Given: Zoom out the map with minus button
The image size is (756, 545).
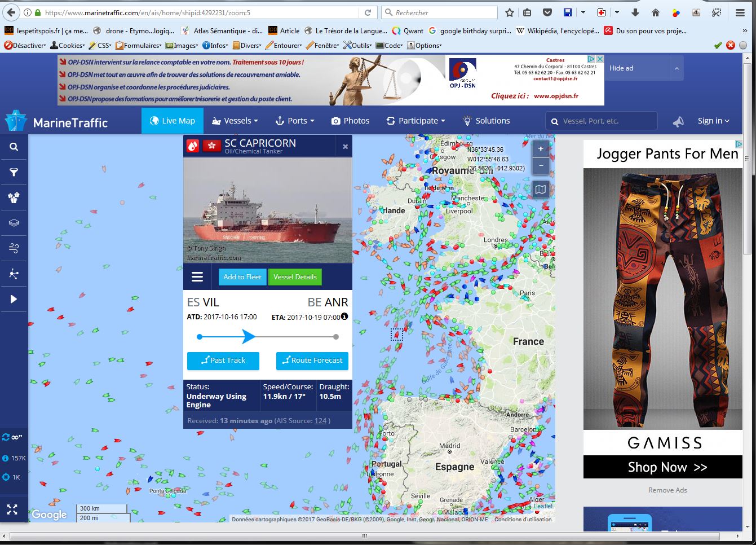Looking at the screenshot, I should [x=541, y=166].
